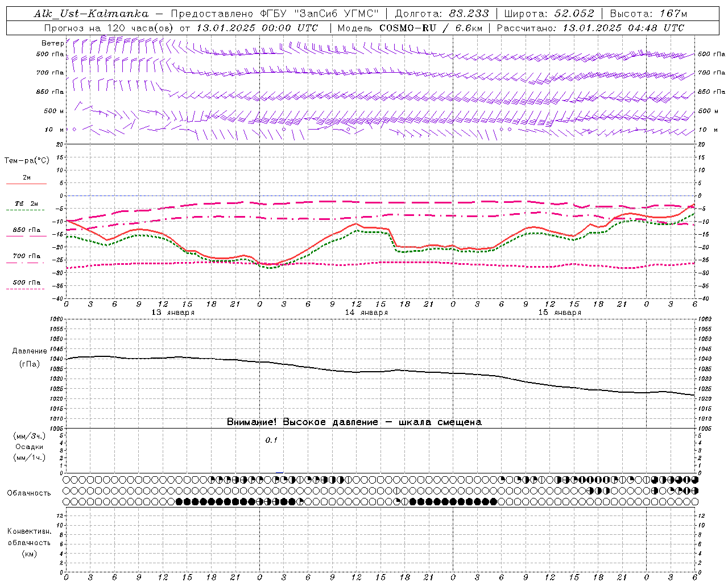Click the '700 гПа' entry in the temperature legend
The image size is (728, 582).
tap(27, 256)
